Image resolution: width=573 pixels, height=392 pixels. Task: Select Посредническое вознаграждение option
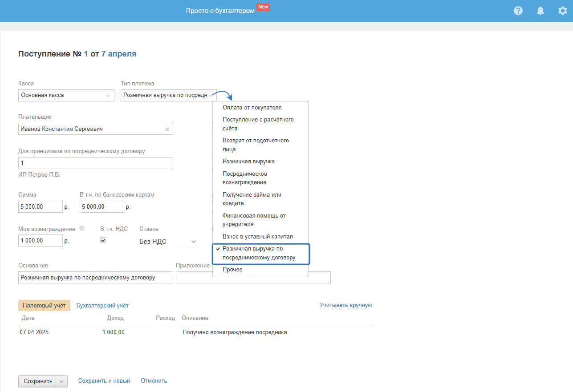coord(260,178)
